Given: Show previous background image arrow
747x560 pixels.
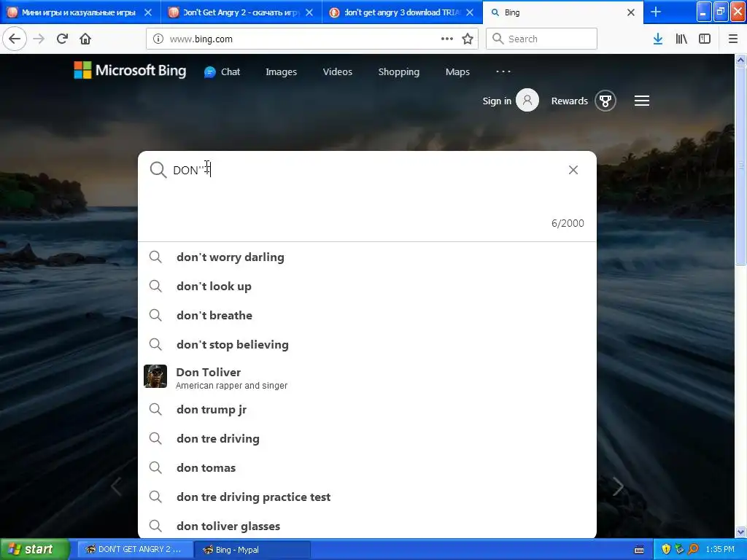Looking at the screenshot, I should click(116, 486).
